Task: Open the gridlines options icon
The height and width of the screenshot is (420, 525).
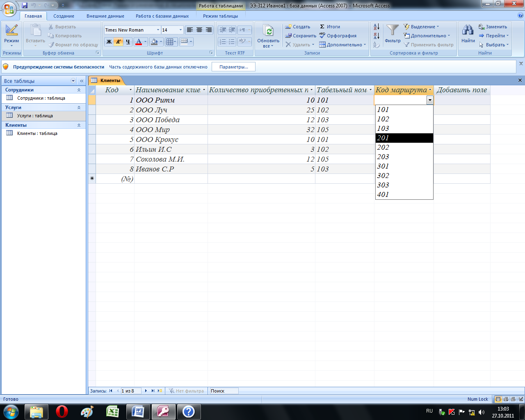Action: (171, 42)
